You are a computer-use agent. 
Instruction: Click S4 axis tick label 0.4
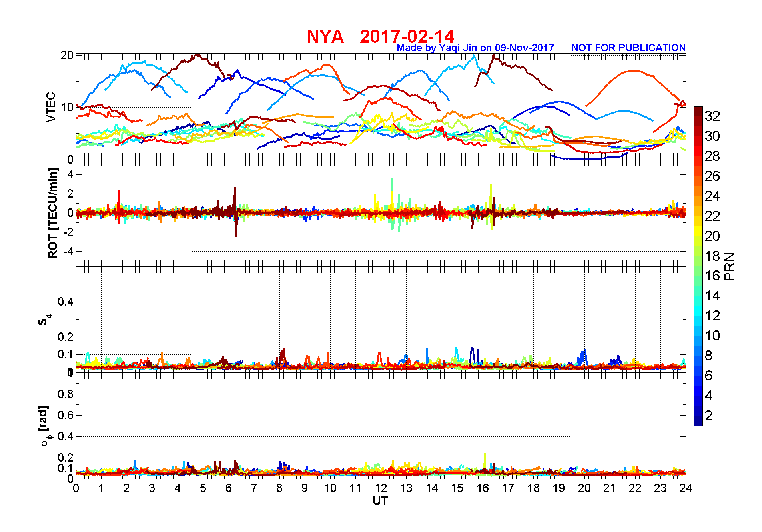66,302
